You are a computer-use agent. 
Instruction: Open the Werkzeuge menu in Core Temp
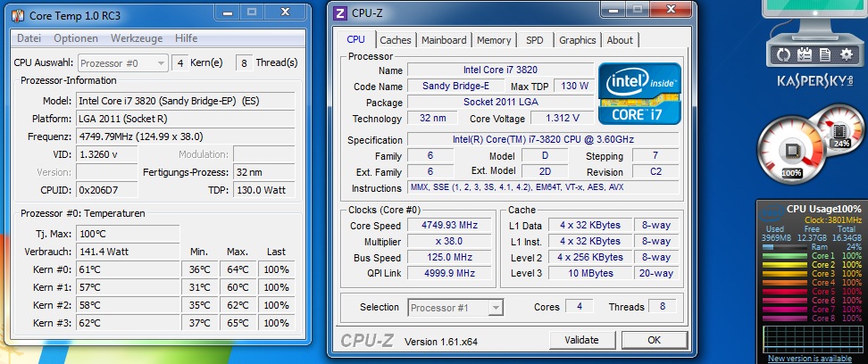137,38
